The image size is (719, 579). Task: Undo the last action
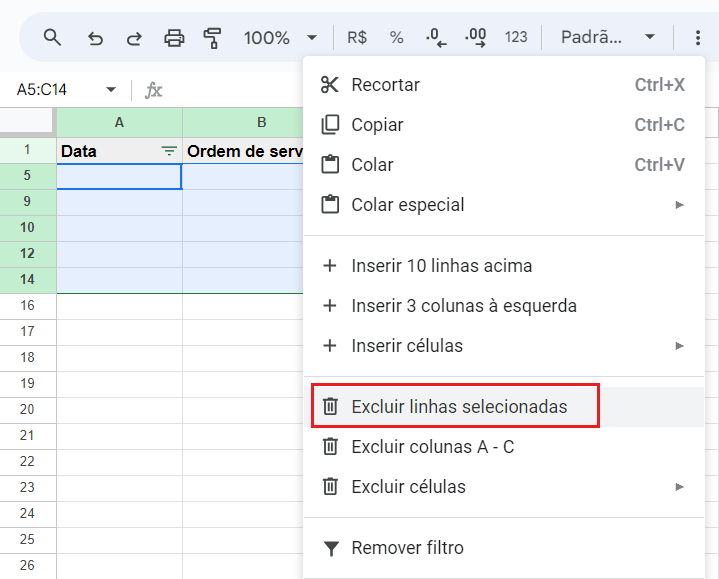[95, 38]
